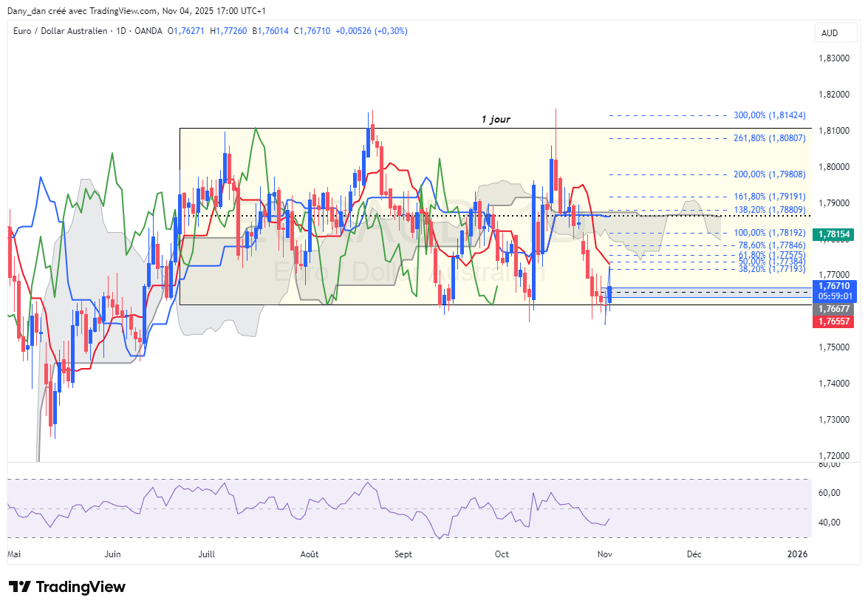Click the RSI 40,00 axis label
Viewport: 868px width, 609px height.
pyautogui.click(x=830, y=522)
